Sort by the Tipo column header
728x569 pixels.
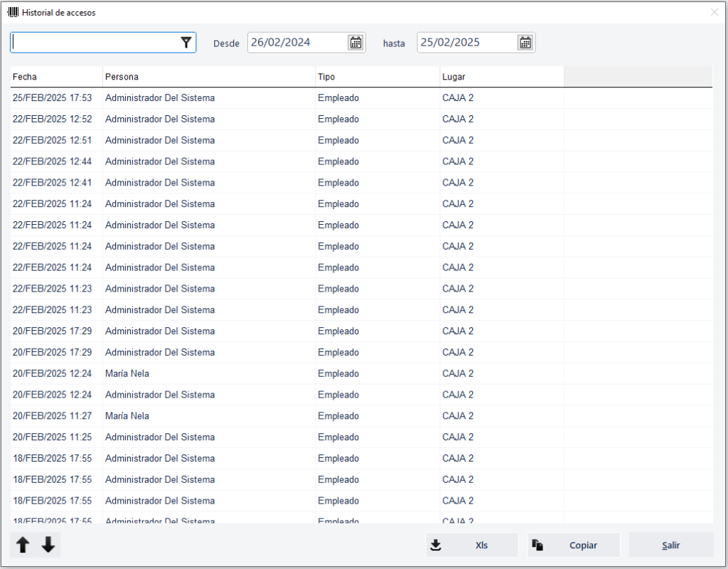(377, 77)
